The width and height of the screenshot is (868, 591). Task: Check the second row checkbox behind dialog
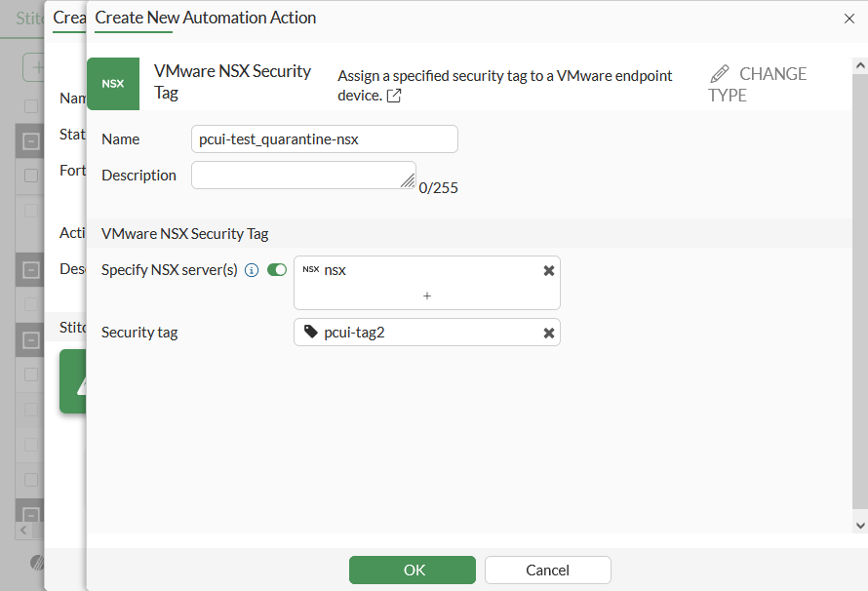[x=31, y=176]
